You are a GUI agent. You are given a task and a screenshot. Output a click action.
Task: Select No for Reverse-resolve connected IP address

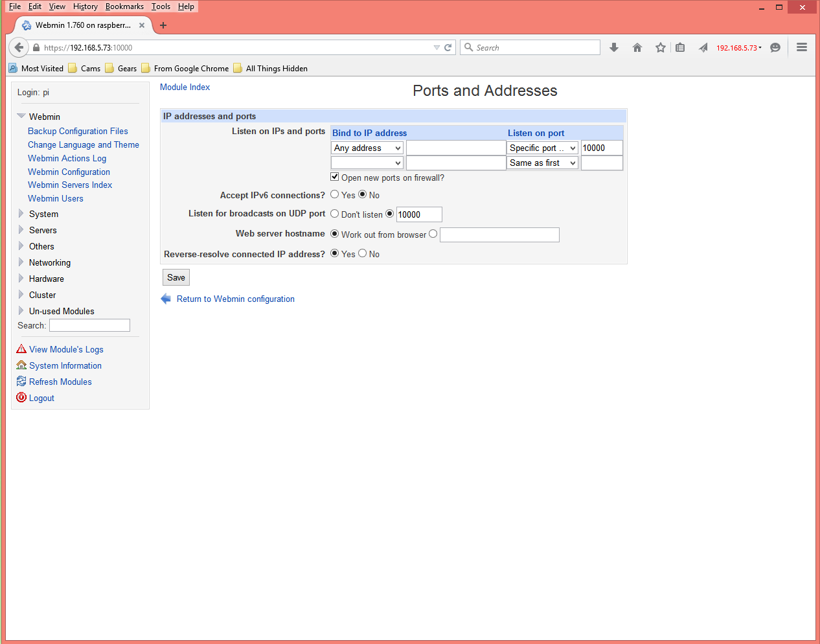coord(363,253)
